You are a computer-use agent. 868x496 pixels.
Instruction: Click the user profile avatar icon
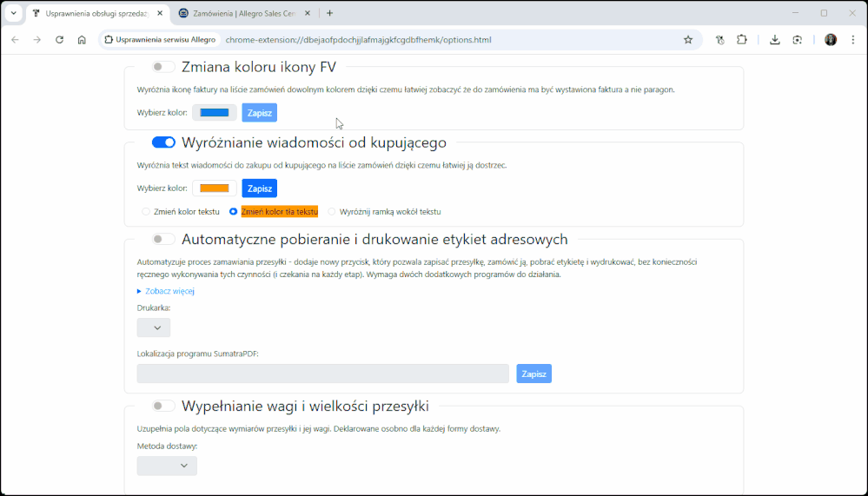831,40
